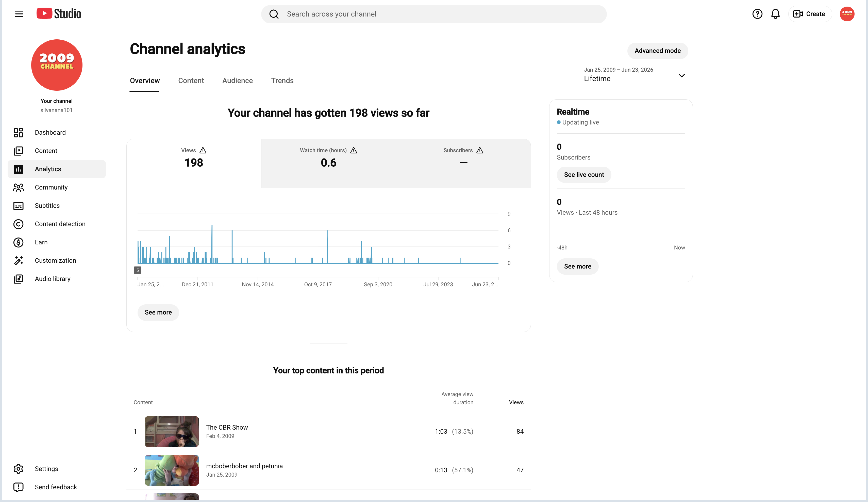Click the Subtitles icon in sidebar
This screenshot has height=502, width=868.
(x=18, y=206)
